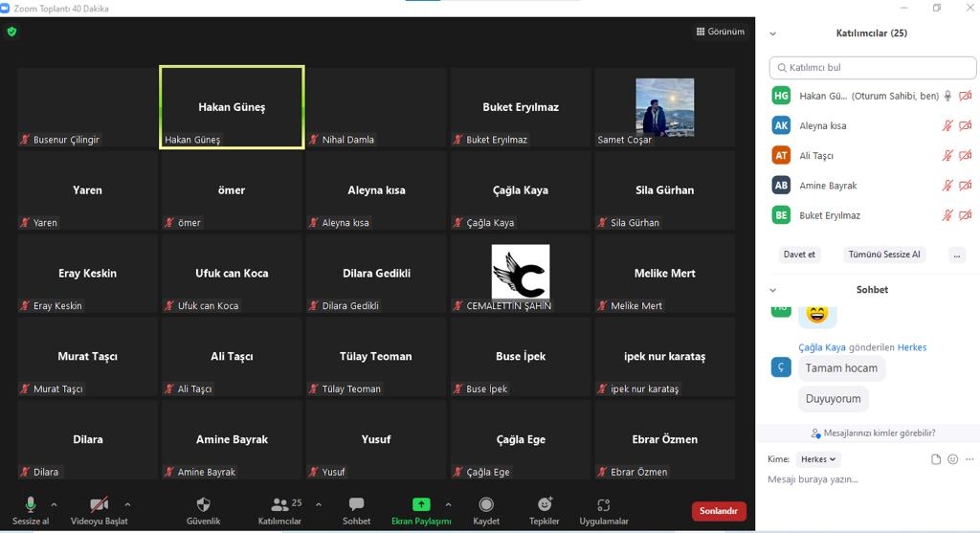
Task: Toggle camera with Videoyu Başlat
Action: [x=99, y=504]
